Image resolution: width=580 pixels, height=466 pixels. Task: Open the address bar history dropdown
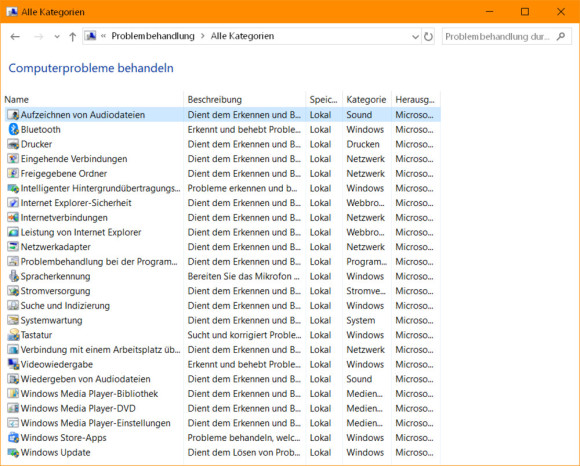(415, 36)
